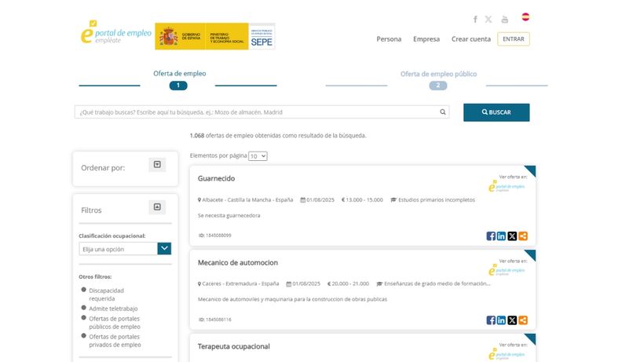The height and width of the screenshot is (362, 644).
Task: Open Persona menu item
Action: point(389,39)
